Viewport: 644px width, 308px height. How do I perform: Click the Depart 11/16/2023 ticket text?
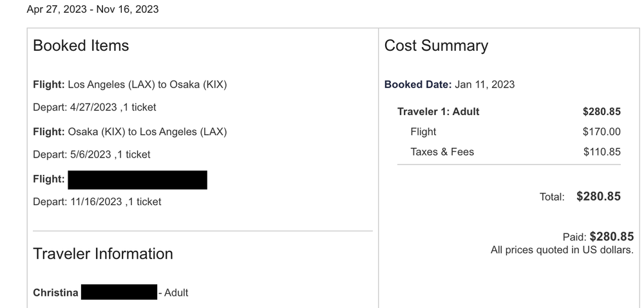(97, 202)
